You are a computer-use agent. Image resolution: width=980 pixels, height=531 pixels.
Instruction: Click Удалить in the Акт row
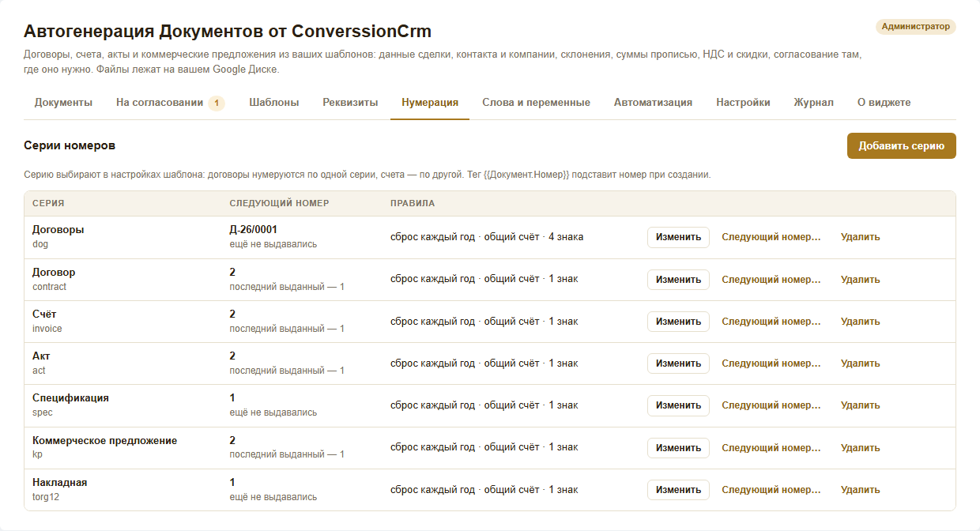click(x=860, y=363)
